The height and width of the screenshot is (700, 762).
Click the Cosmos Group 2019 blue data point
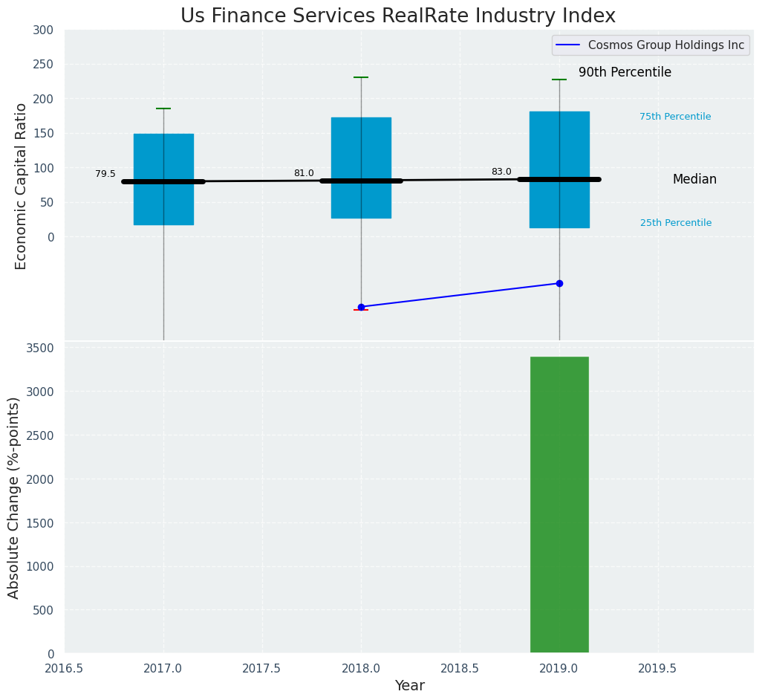(x=559, y=283)
